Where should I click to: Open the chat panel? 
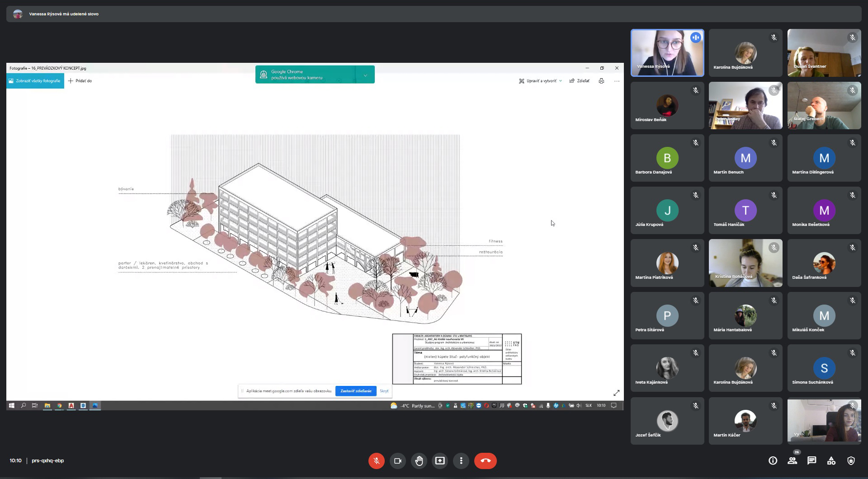pos(812,460)
